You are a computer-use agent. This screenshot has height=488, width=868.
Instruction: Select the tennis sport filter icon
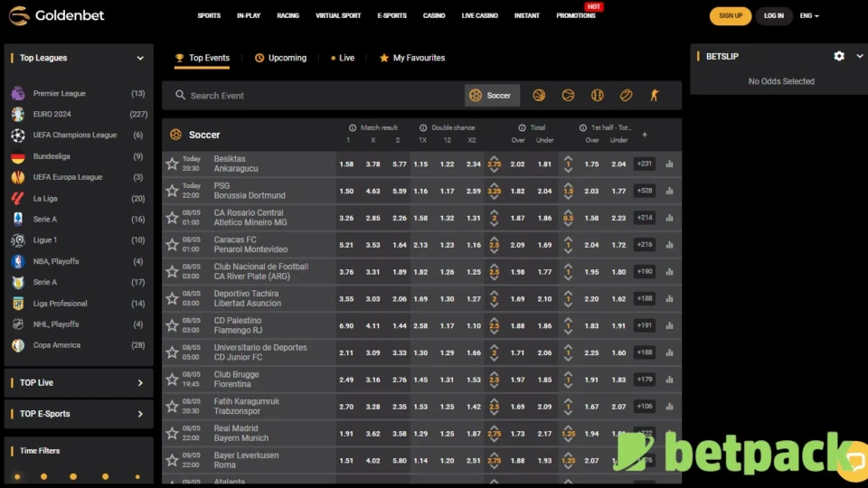click(568, 95)
